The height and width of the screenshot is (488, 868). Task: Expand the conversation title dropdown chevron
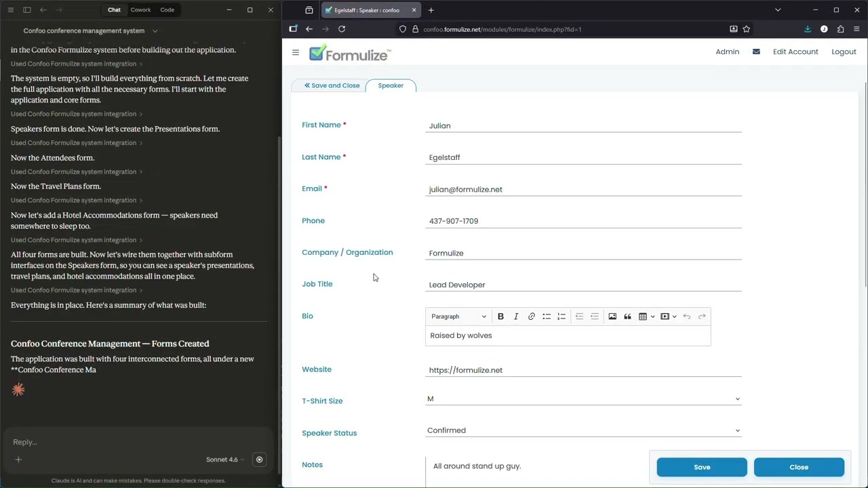pos(155,30)
